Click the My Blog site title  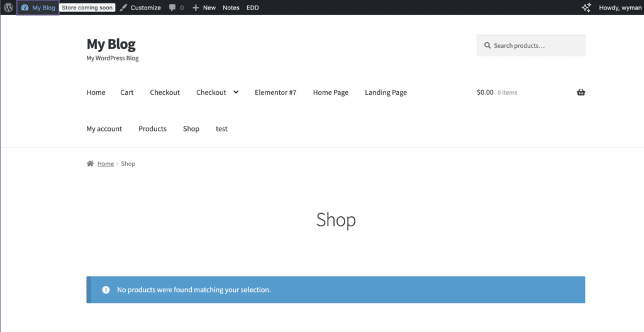[111, 44]
